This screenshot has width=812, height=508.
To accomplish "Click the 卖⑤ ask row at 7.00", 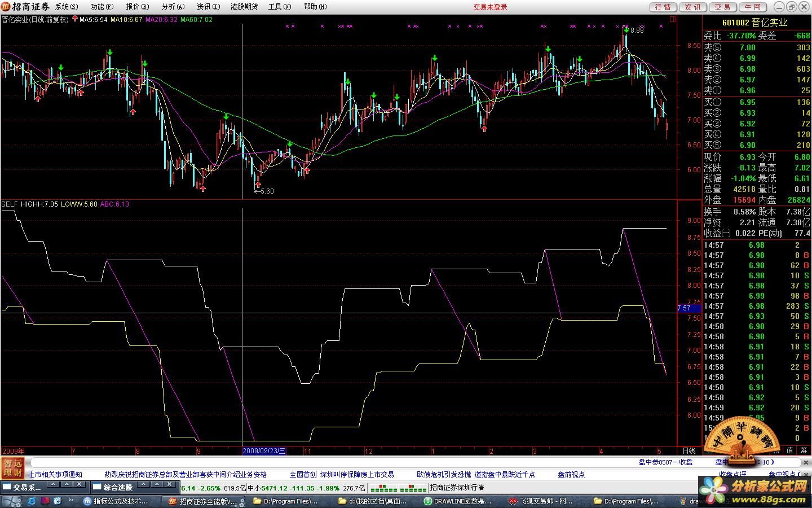I will [757, 47].
